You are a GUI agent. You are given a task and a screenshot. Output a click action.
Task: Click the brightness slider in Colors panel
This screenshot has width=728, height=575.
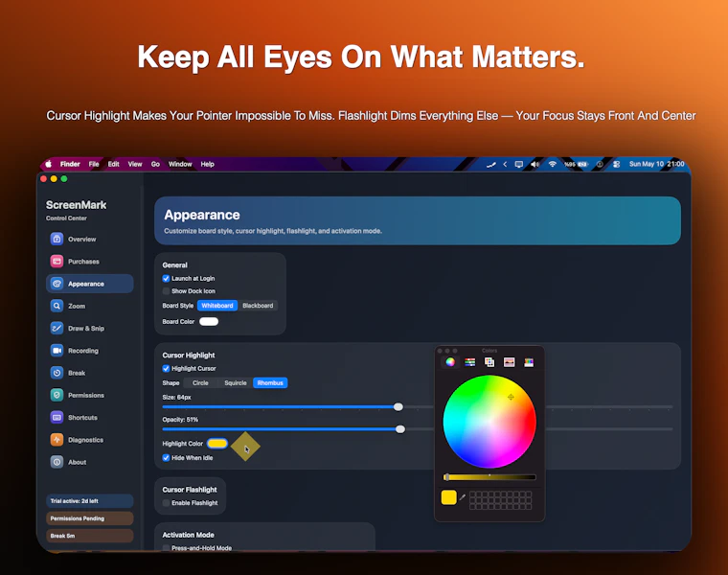click(x=489, y=477)
